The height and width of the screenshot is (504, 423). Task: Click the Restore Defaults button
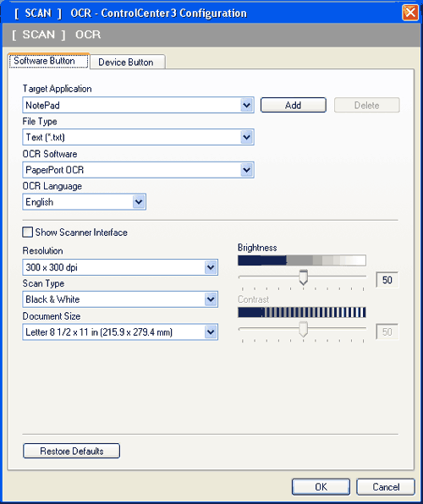[x=71, y=451]
